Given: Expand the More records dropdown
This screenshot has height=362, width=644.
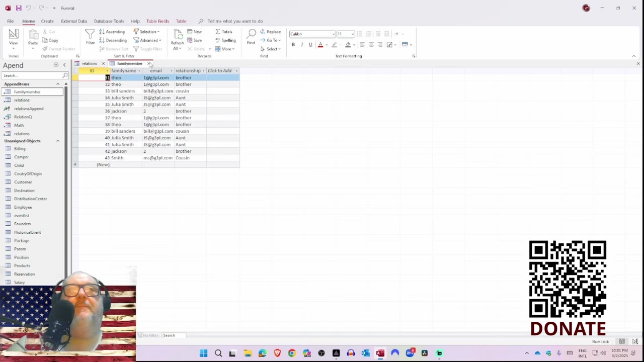Looking at the screenshot, I should click(x=225, y=49).
